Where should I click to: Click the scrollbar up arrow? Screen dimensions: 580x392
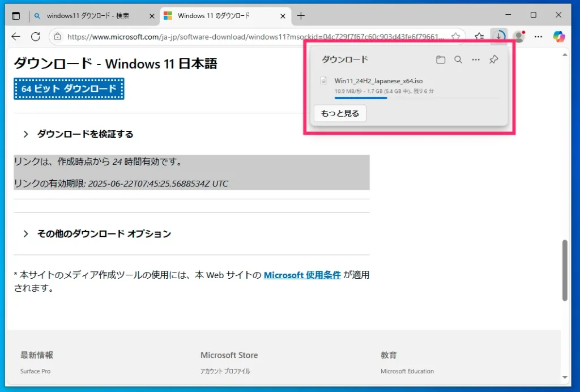[x=565, y=55]
